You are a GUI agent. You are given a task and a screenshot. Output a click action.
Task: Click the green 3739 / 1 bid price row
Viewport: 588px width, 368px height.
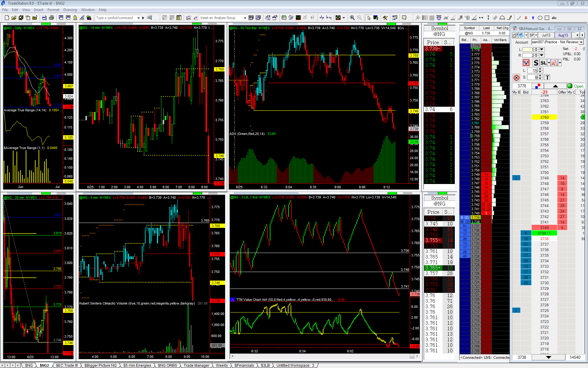point(544,233)
